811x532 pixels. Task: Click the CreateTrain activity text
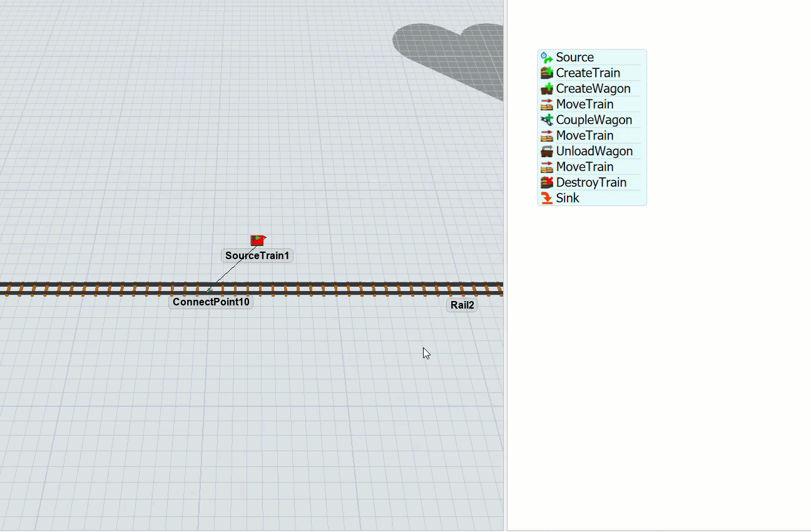pyautogui.click(x=588, y=73)
